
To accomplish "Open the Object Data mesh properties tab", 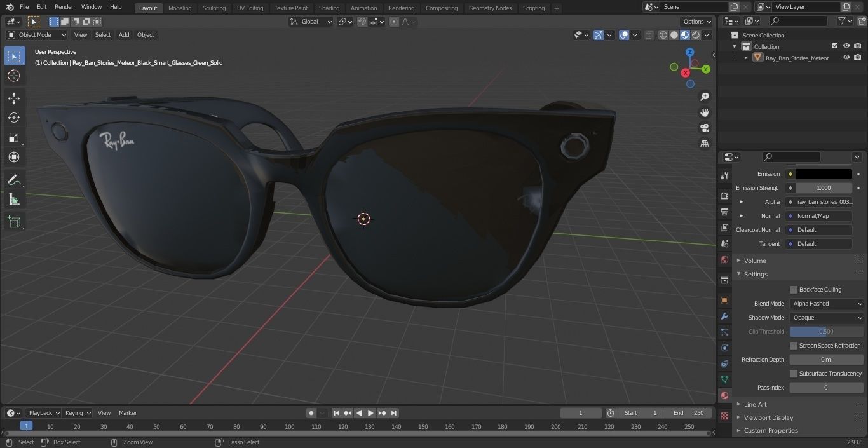I will [x=724, y=379].
